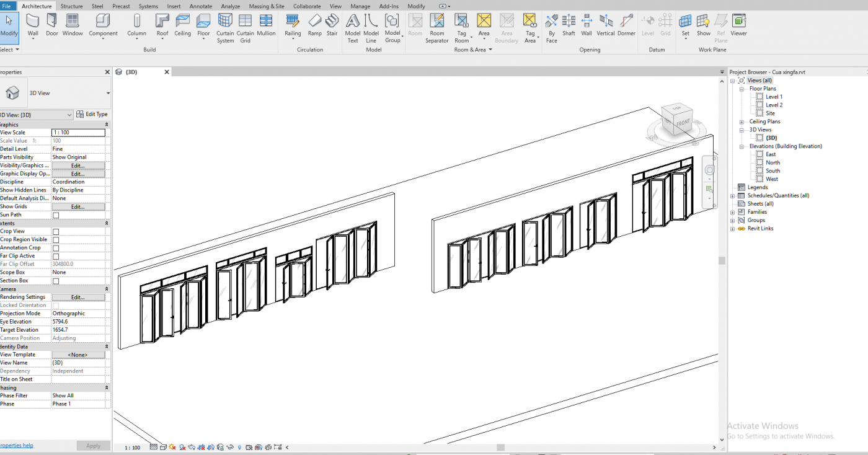Open the Model Text tool
This screenshot has height=455, width=868.
[x=352, y=27]
